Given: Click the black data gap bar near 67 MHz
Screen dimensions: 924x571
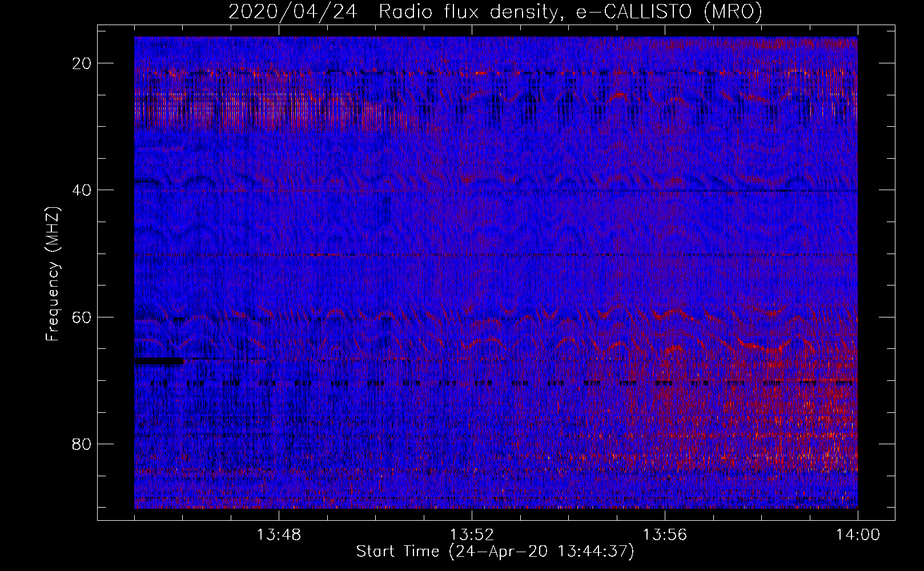Looking at the screenshot, I should coord(159,361).
